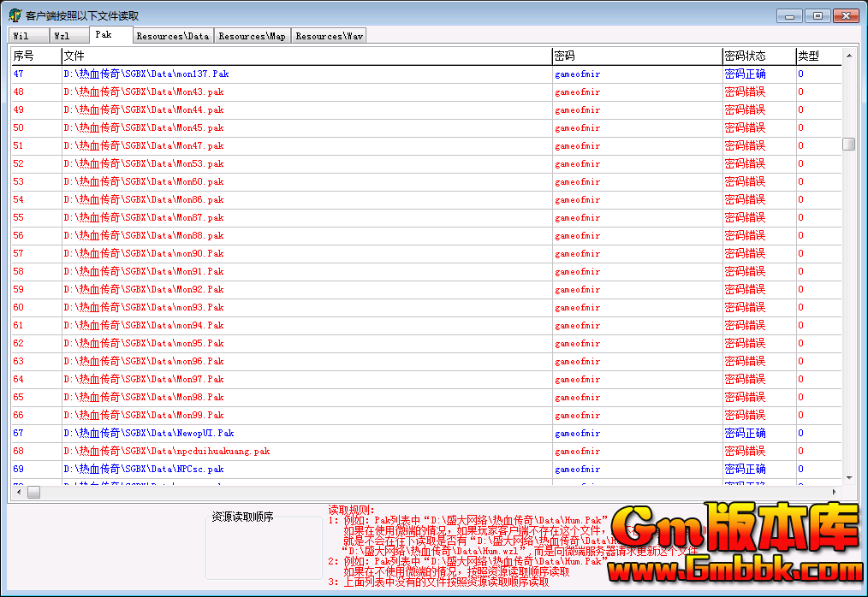The width and height of the screenshot is (868, 597).
Task: Switch to the Resources\Map tab
Action: 252,36
